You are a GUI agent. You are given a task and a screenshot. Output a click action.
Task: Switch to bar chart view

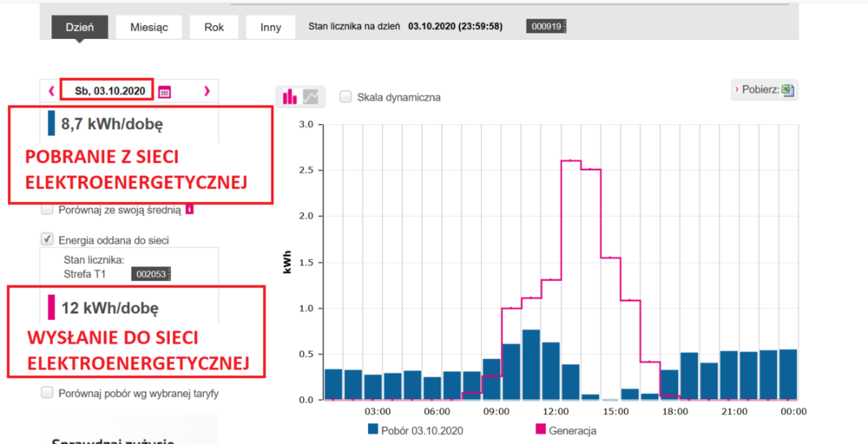click(290, 97)
